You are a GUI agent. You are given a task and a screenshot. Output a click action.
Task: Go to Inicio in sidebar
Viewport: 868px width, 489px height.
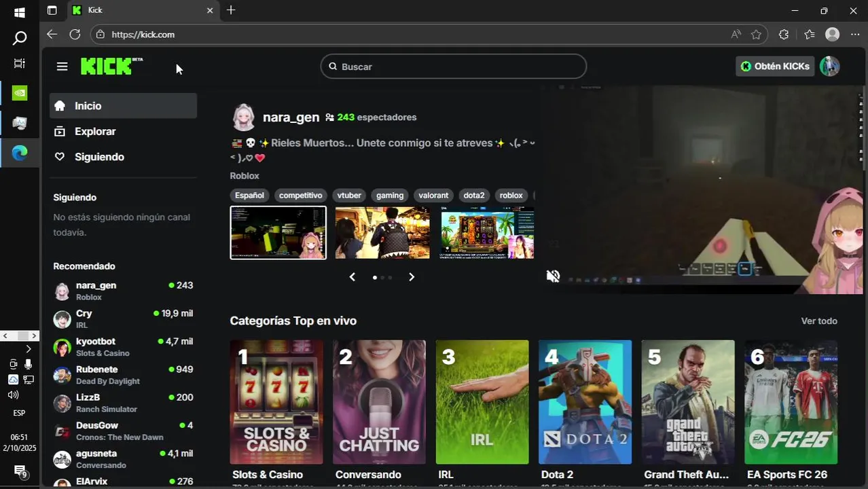click(123, 106)
